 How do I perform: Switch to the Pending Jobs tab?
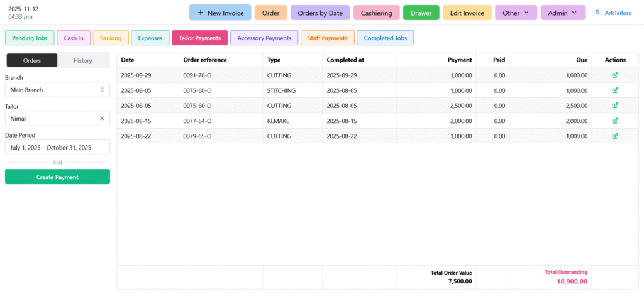30,38
